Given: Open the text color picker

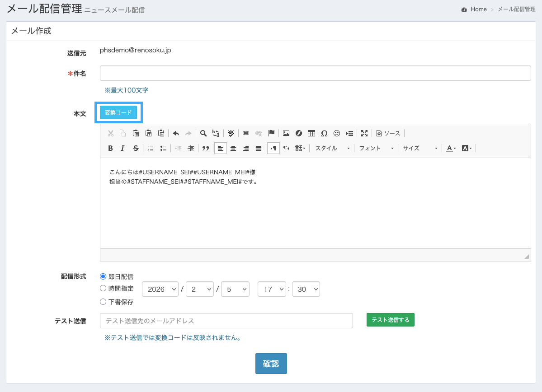Looking at the screenshot, I should [x=451, y=148].
